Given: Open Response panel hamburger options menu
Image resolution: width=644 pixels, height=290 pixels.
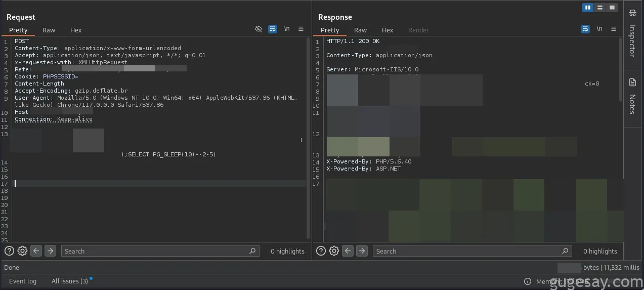Looking at the screenshot, I should point(614,29).
